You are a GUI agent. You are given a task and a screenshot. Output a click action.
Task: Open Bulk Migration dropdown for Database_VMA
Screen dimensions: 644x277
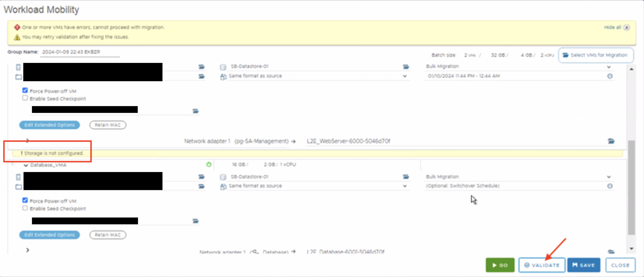tap(609, 177)
